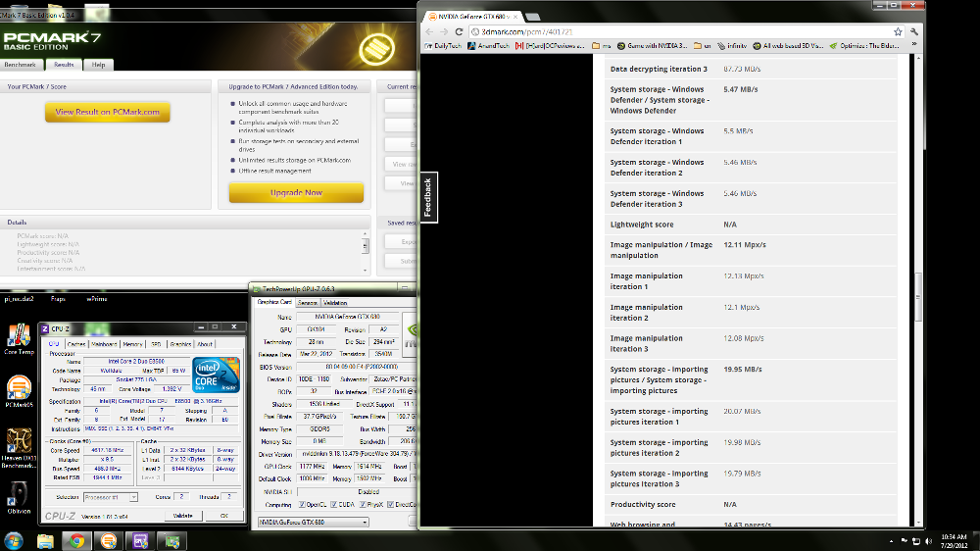Switch to the Mainboard tab in CPU-Z
Screen dimensions: 980x551
pos(104,344)
